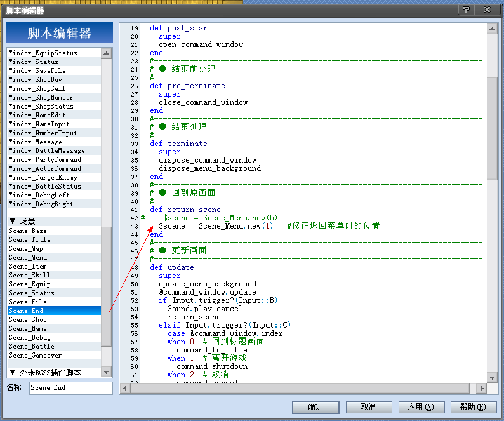Select Window_ShopSell script
504x421 pixels.
click(54, 88)
